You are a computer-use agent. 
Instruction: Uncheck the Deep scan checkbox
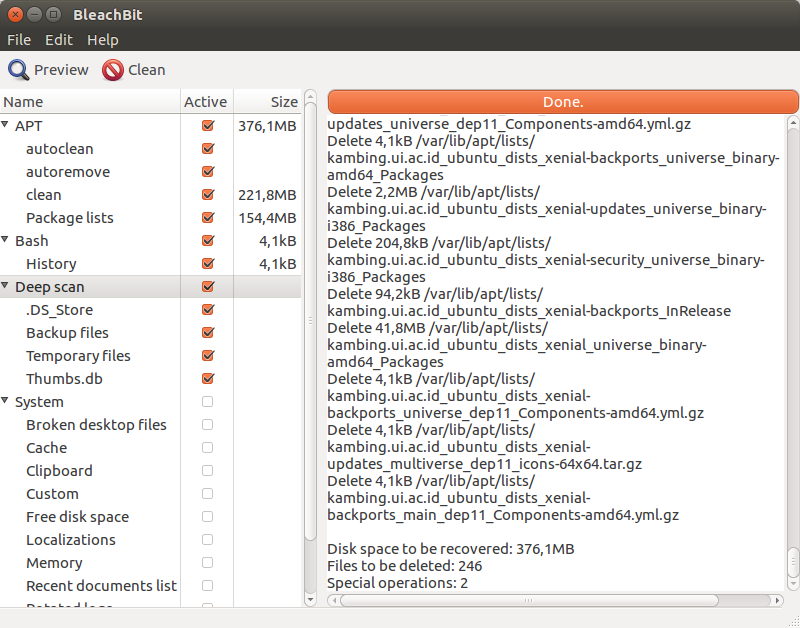click(x=208, y=286)
